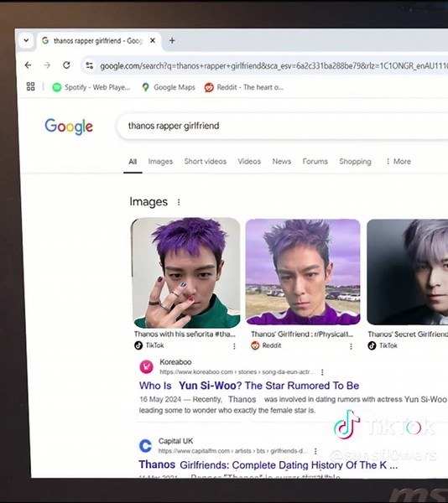
Task: Click TikTok source icon under third image
Action: [x=372, y=345]
